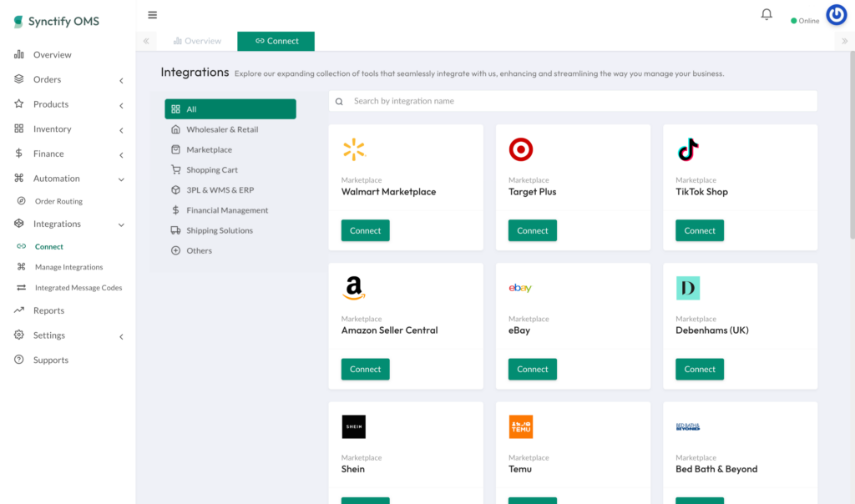Click the Order Routing compass icon
855x504 pixels.
(x=21, y=200)
